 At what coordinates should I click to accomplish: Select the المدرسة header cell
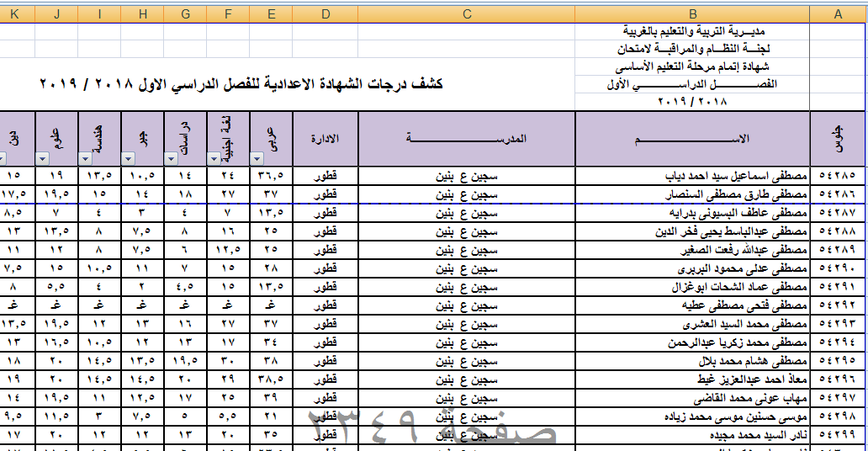(467, 139)
